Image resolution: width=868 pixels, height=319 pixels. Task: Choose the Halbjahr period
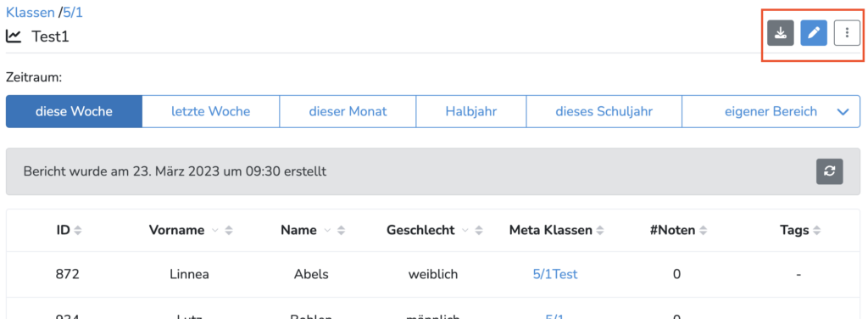[471, 111]
